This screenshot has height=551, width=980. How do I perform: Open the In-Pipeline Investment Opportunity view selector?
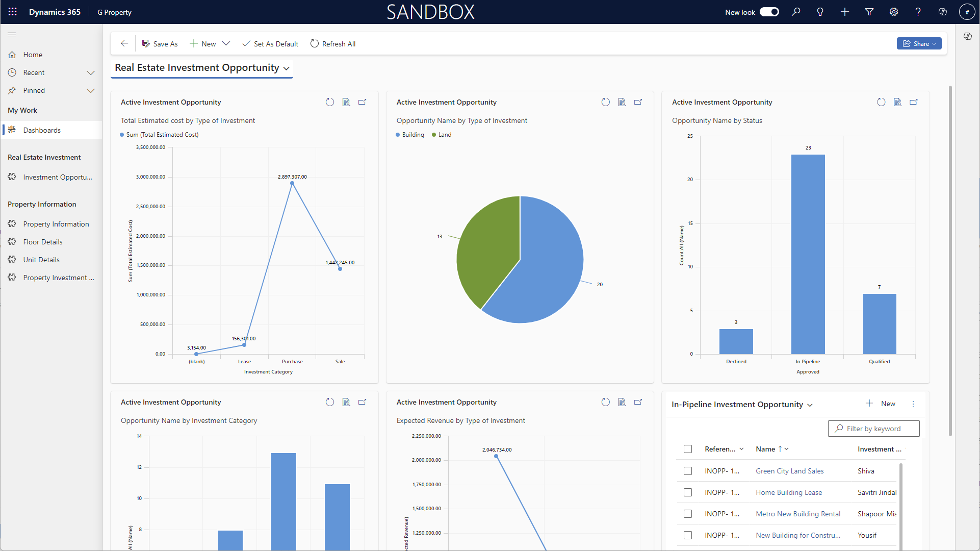coord(810,405)
